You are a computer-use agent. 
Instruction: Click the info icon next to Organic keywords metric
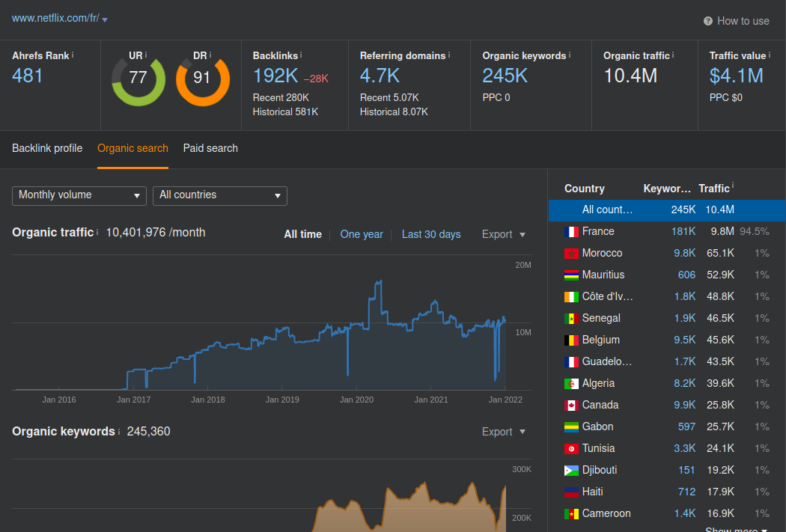pos(570,55)
